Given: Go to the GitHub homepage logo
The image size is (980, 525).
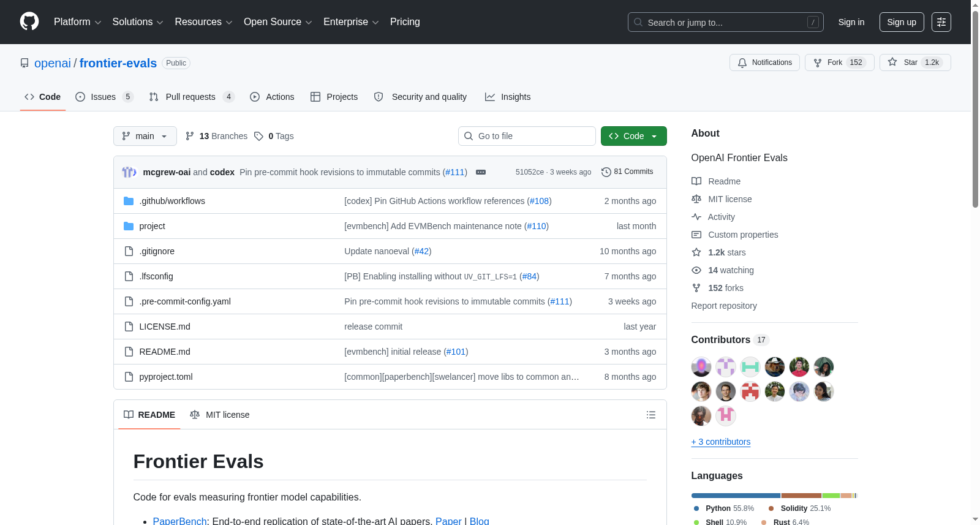Looking at the screenshot, I should click(29, 22).
